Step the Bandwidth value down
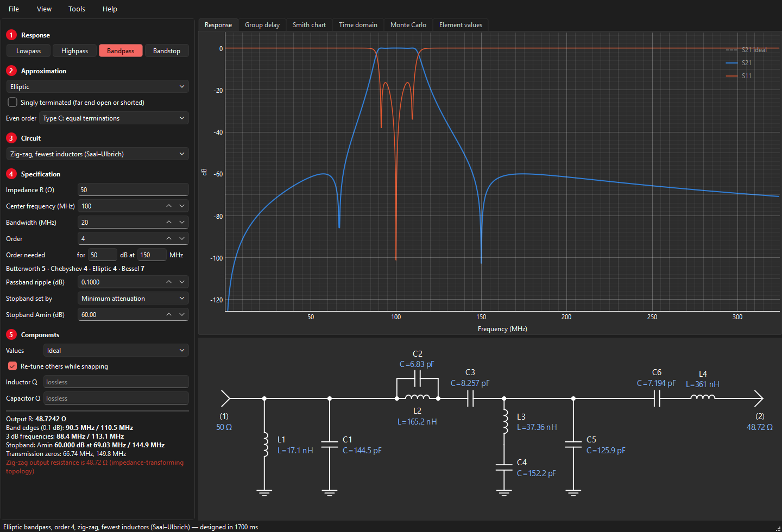The width and height of the screenshot is (782, 532). [x=182, y=223]
